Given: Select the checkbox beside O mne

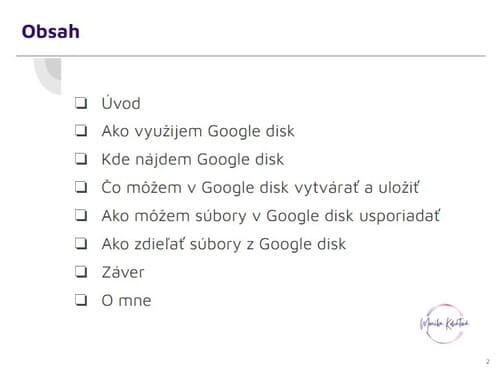Looking at the screenshot, I should point(81,300).
